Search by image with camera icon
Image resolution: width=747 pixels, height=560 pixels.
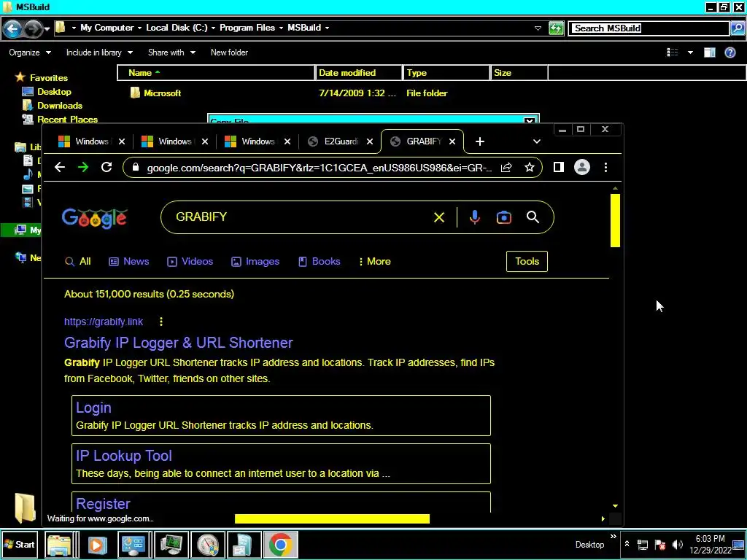pyautogui.click(x=503, y=217)
